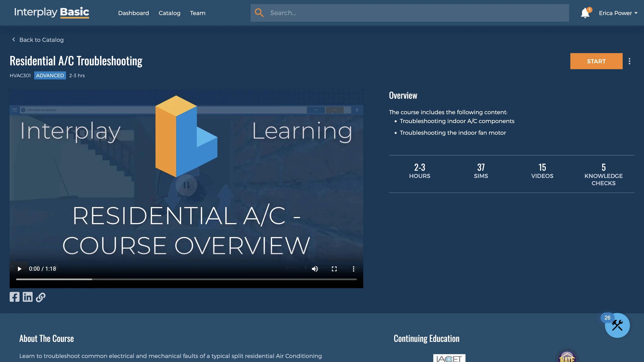Click the Continuing Education heading

[426, 339]
